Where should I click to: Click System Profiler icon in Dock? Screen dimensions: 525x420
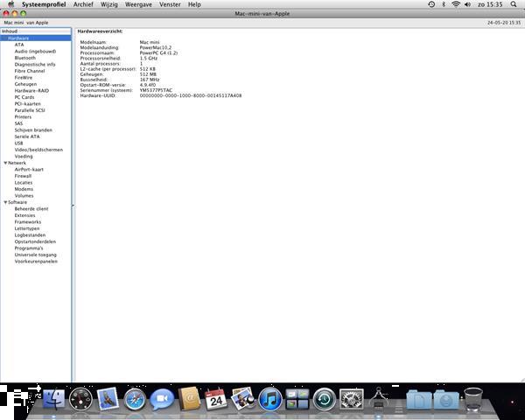[x=379, y=399]
